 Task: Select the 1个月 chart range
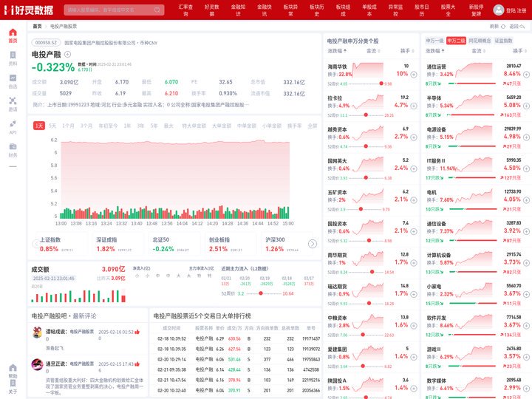68,126
